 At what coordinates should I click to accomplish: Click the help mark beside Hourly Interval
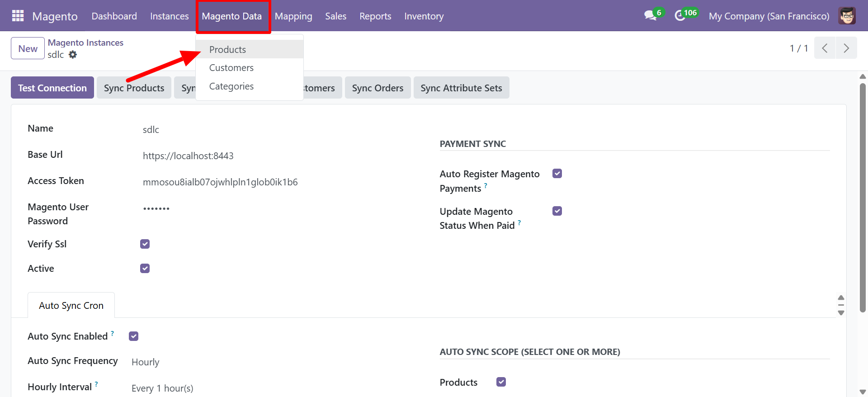tap(96, 384)
